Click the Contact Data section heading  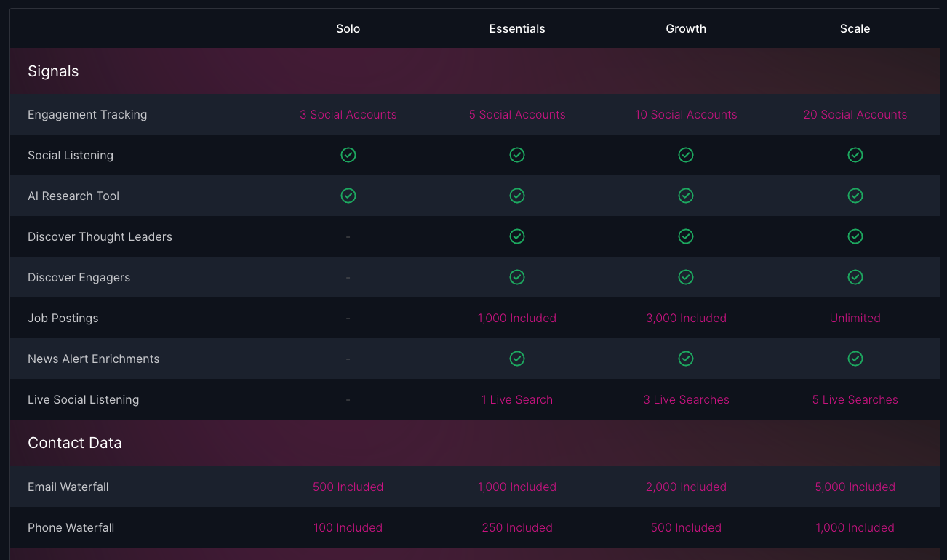(75, 443)
